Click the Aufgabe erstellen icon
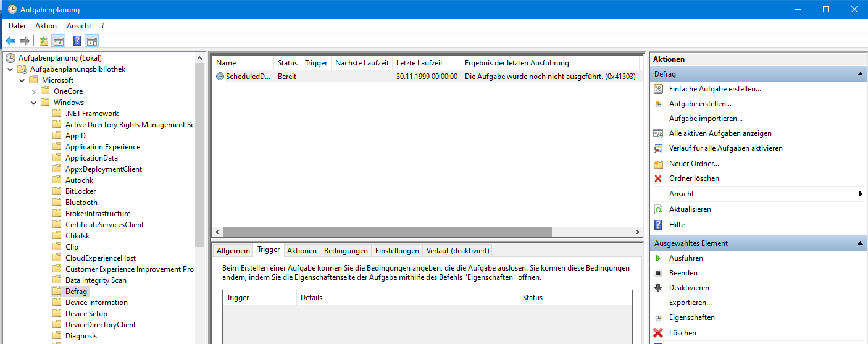868x344 pixels. coord(658,104)
